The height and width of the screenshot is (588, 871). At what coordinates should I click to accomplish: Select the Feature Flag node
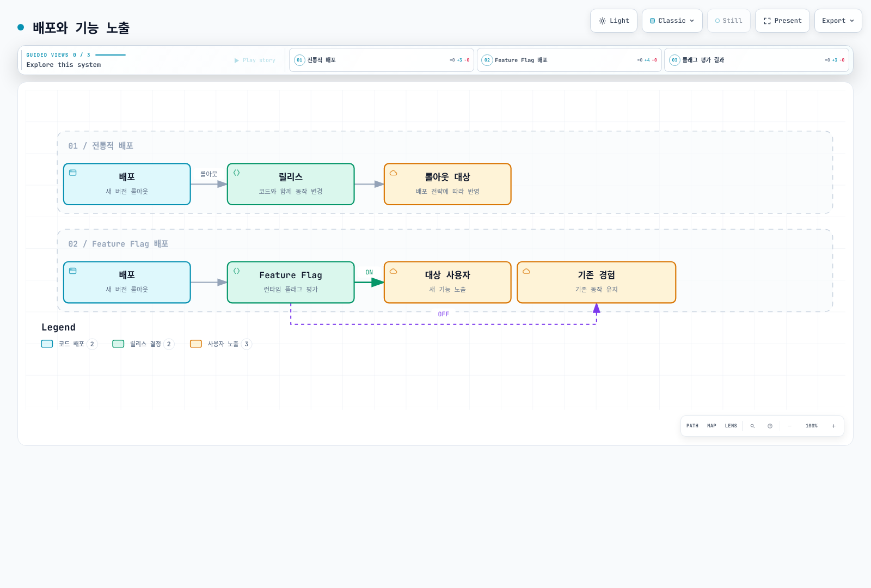point(291,282)
